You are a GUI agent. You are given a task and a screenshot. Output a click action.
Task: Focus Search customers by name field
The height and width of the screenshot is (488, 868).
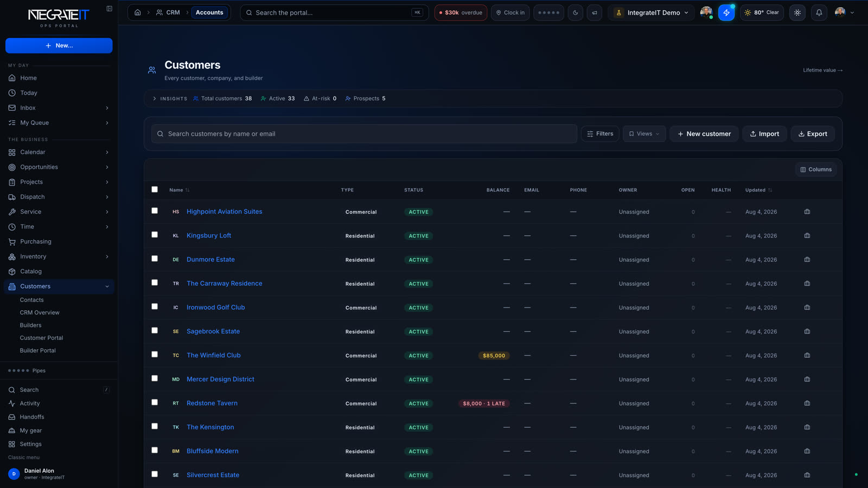364,134
